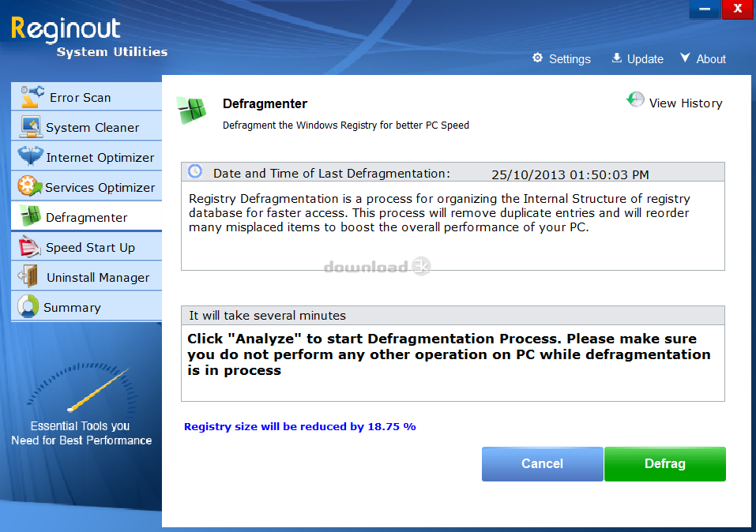The width and height of the screenshot is (756, 532).
Task: Open the Uninstall Manager section
Action: pos(97,278)
